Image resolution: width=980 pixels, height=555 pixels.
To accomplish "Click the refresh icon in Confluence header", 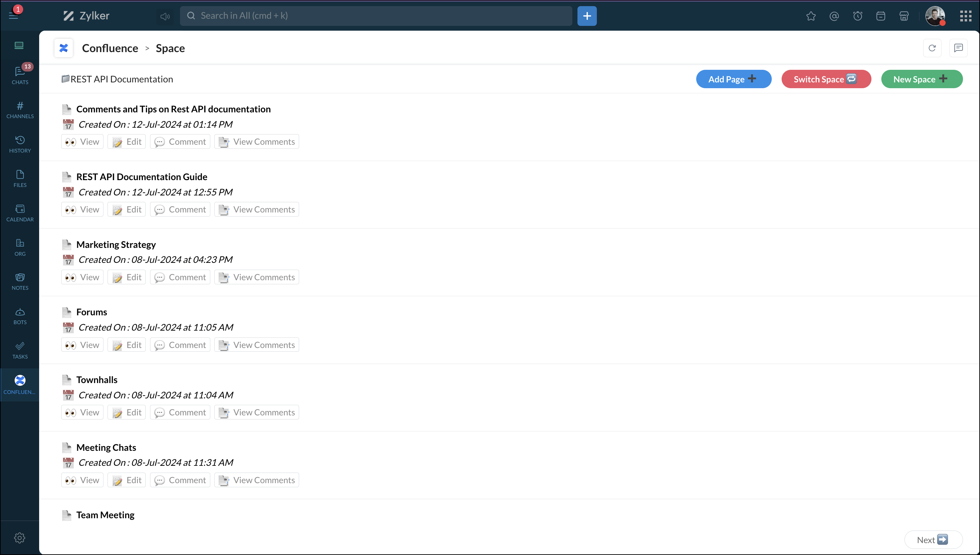I will tap(932, 48).
